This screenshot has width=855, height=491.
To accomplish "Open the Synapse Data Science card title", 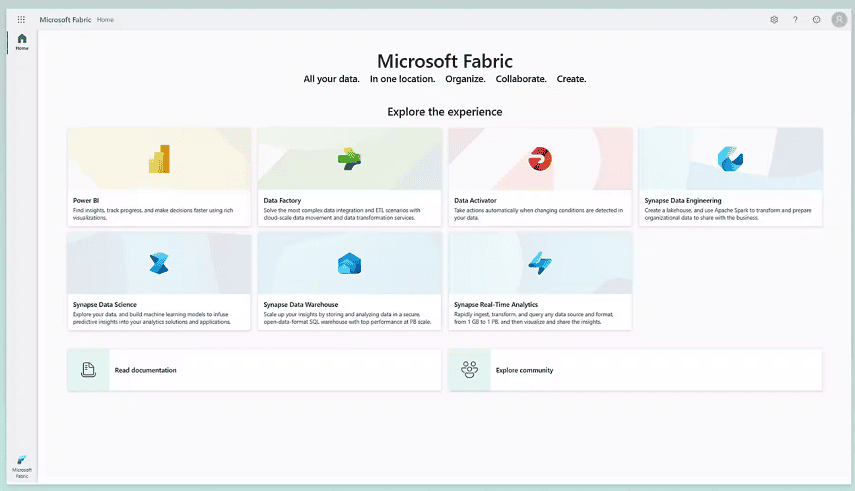I will tap(105, 304).
